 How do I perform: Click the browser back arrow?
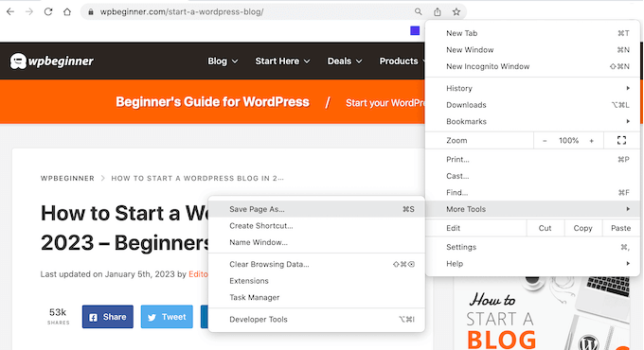point(10,12)
